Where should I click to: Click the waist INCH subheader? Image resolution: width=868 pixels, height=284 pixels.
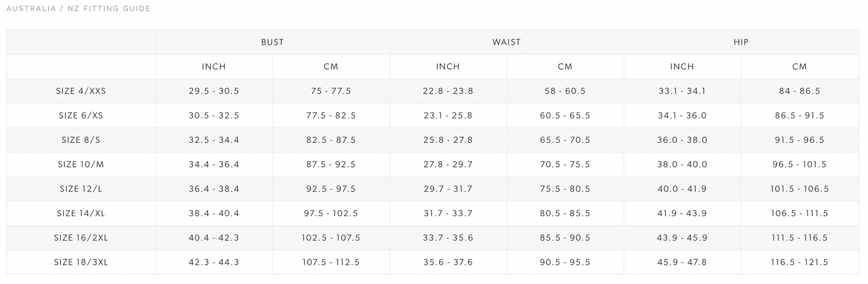(448, 67)
